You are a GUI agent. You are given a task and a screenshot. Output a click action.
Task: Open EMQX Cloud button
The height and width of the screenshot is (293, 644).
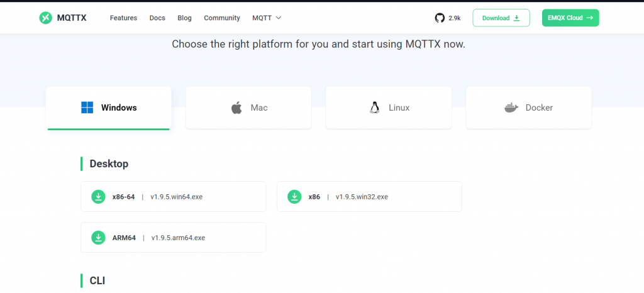point(570,18)
